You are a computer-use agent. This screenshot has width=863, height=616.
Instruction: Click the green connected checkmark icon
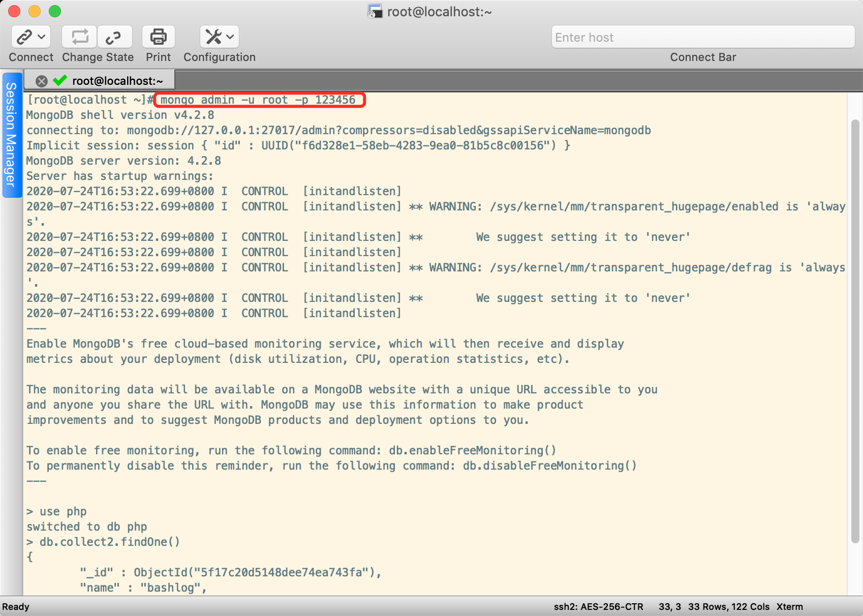(x=60, y=81)
